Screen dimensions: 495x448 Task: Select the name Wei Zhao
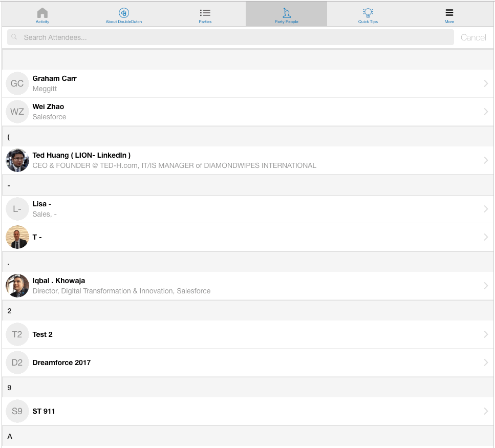[48, 106]
